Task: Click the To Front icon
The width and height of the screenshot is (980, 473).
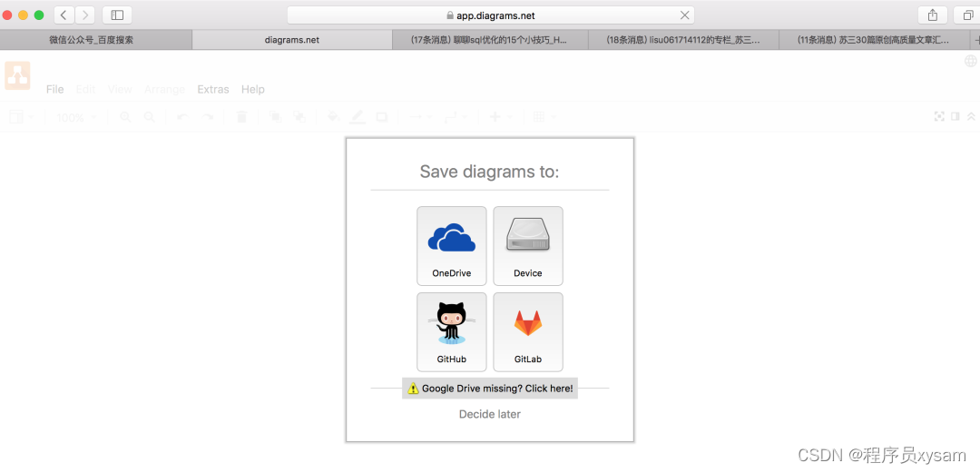Action: pyautogui.click(x=274, y=117)
